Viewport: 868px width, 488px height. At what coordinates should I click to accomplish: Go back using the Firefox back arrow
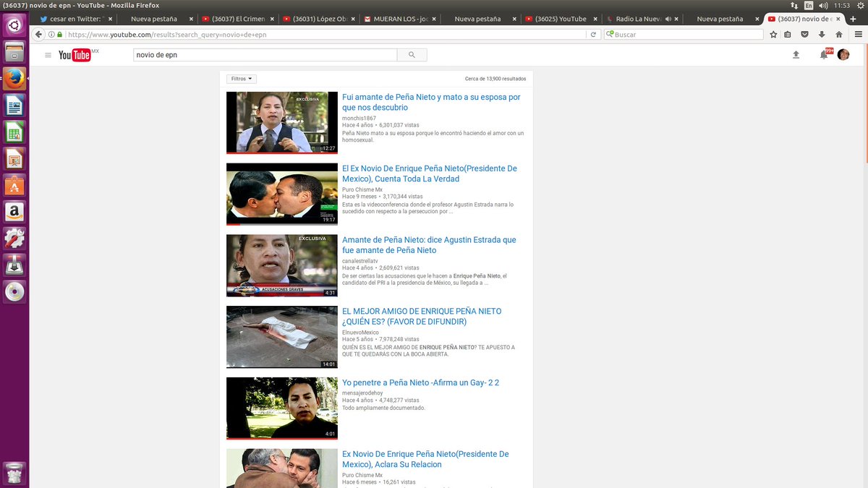[x=38, y=34]
